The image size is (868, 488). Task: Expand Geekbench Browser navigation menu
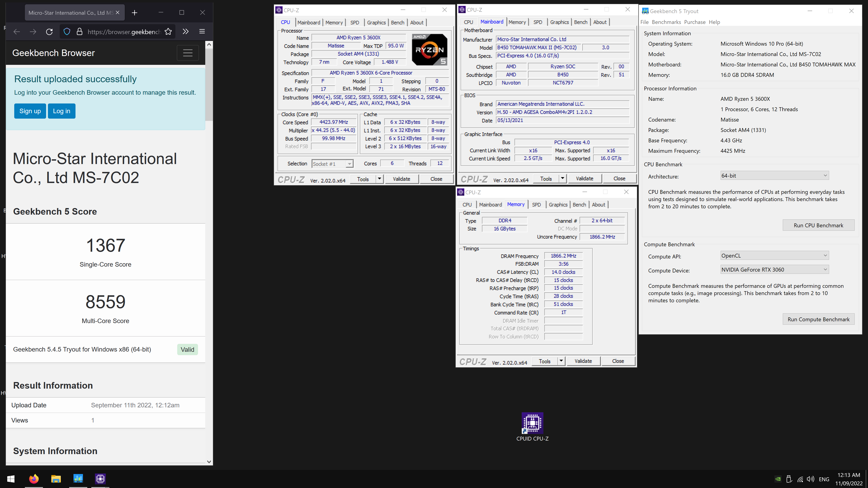[188, 53]
